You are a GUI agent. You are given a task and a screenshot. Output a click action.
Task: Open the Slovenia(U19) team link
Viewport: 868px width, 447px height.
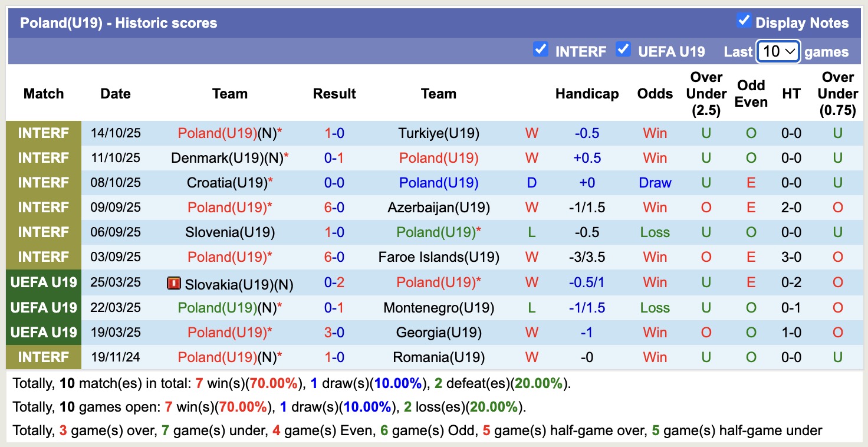click(230, 232)
